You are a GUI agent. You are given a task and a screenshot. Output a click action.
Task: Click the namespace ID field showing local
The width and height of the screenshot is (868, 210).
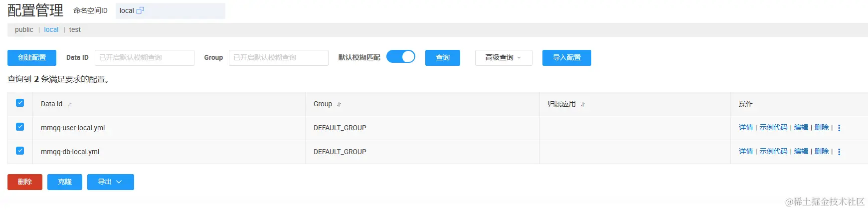(171, 11)
